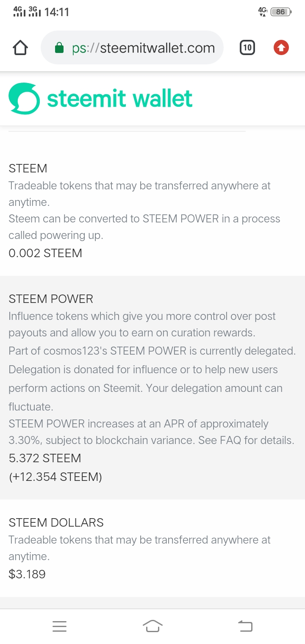
Task: Open the $3.189 Steem Dollars dropdown
Action: [27, 575]
